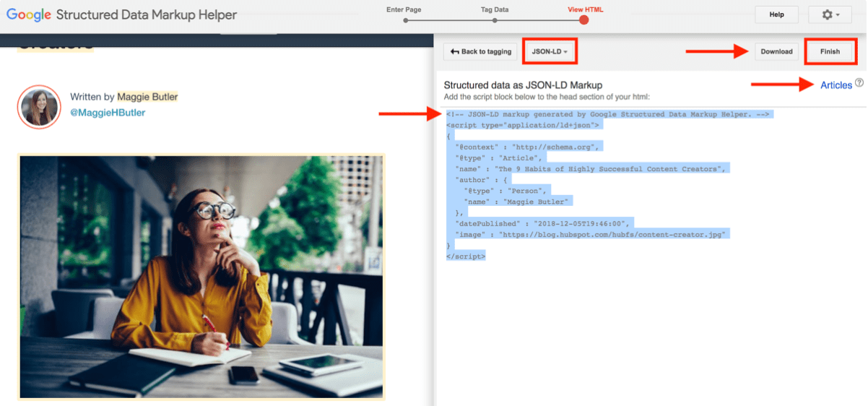Open the Articles documentation link
Image resolution: width=868 pixels, height=406 pixels.
pos(836,85)
